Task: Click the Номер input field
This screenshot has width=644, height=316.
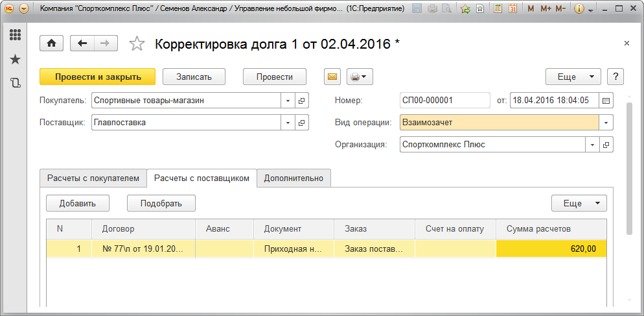Action: [x=445, y=101]
